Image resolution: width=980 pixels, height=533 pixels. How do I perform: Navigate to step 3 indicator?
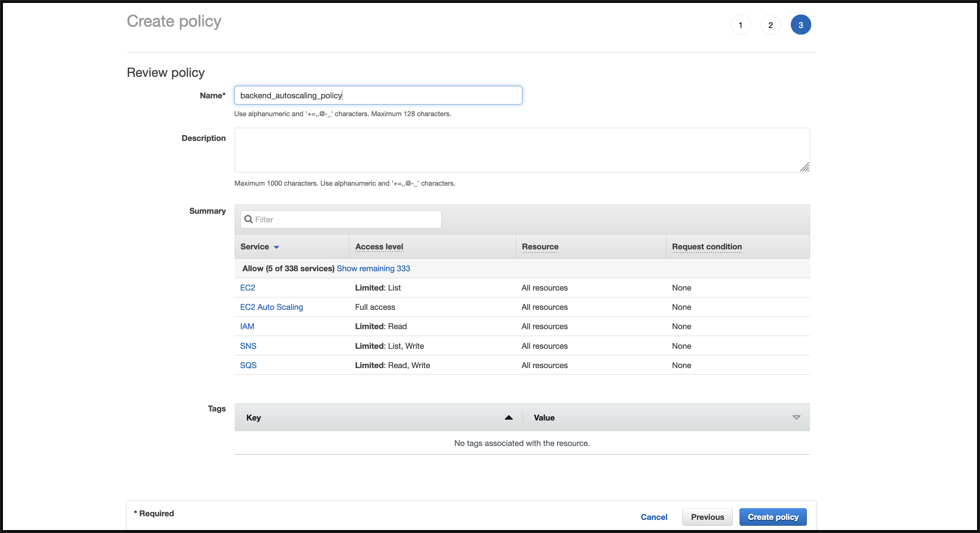800,25
